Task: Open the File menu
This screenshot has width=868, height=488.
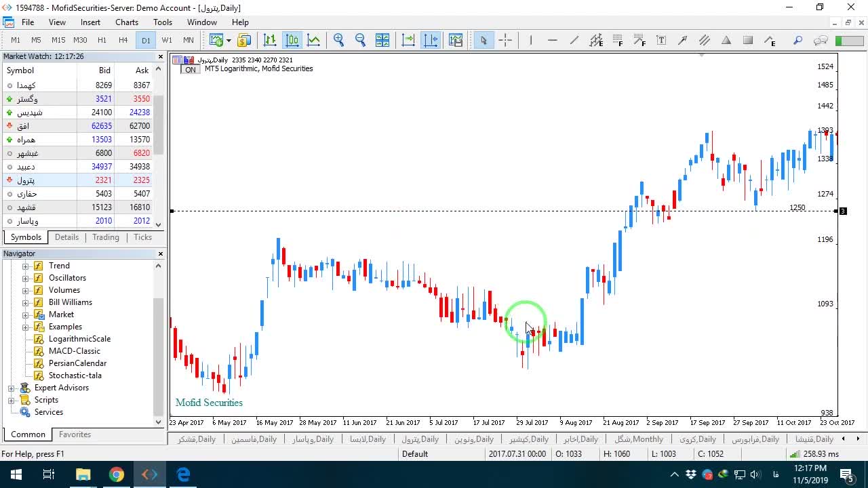Action: coord(28,22)
